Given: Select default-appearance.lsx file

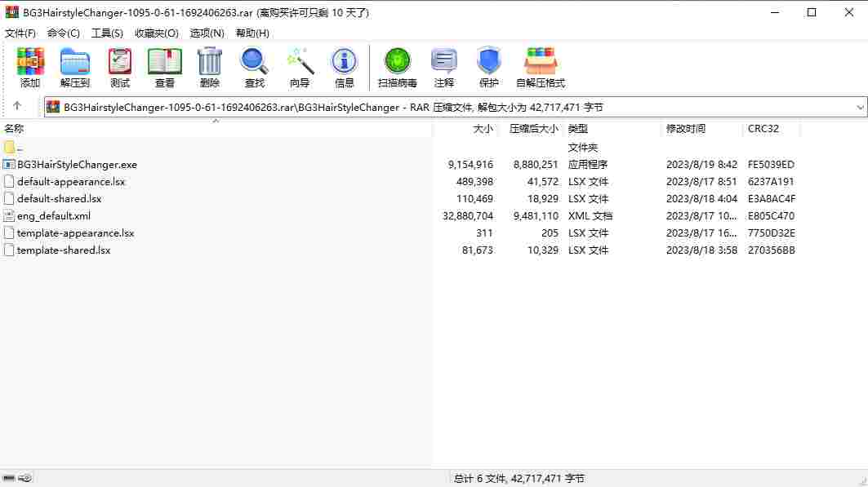Looking at the screenshot, I should (71, 182).
